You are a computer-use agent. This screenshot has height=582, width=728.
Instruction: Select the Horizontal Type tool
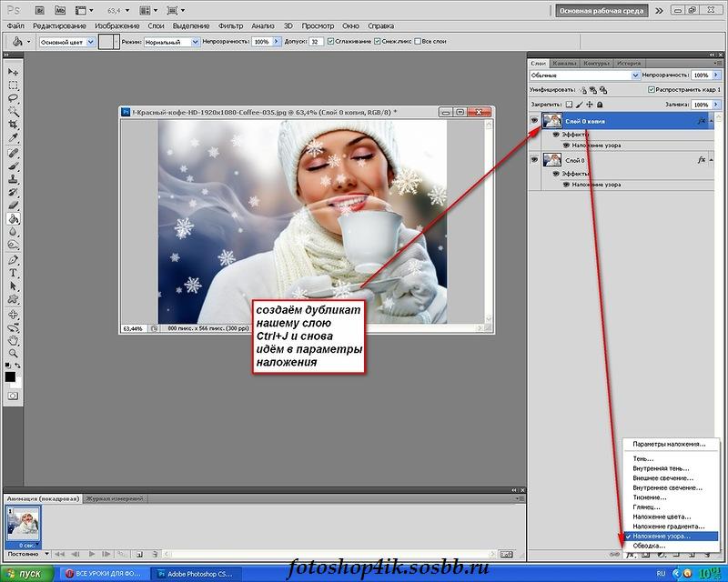pyautogui.click(x=13, y=273)
